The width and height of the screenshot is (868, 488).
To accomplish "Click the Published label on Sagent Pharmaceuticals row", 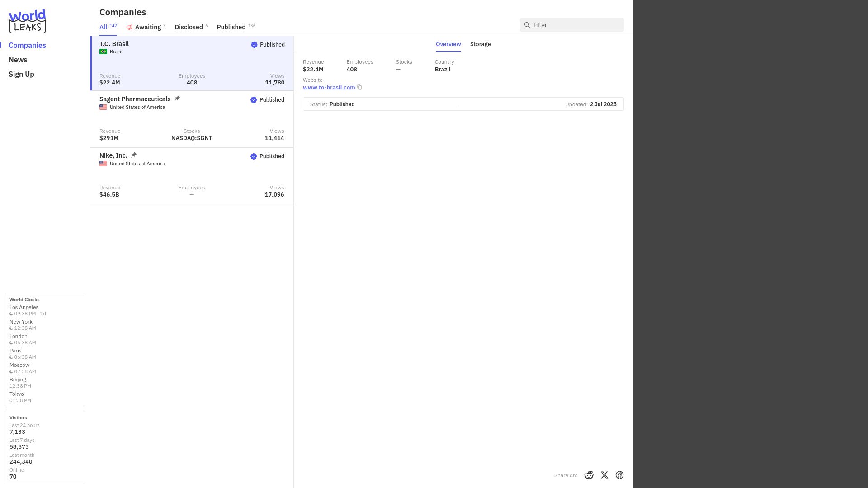I will [272, 100].
